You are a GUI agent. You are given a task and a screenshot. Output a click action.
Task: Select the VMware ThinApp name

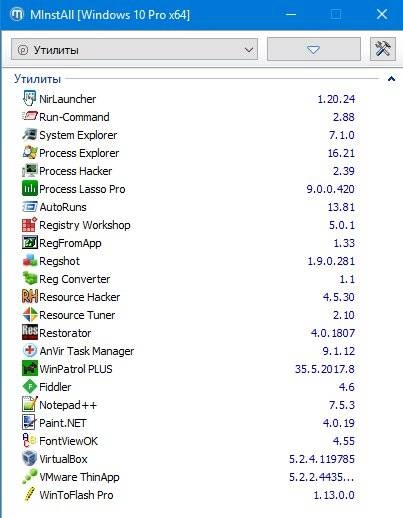pos(79,477)
